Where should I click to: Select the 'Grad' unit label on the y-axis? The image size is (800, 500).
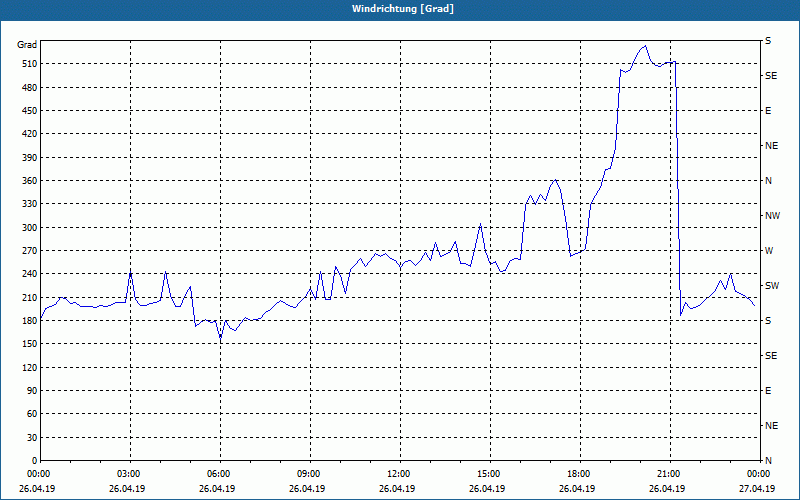coord(27,45)
